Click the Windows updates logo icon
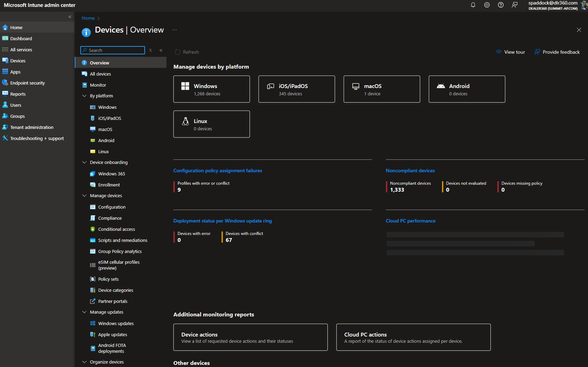Screen dimensions: 588x367 93,323
